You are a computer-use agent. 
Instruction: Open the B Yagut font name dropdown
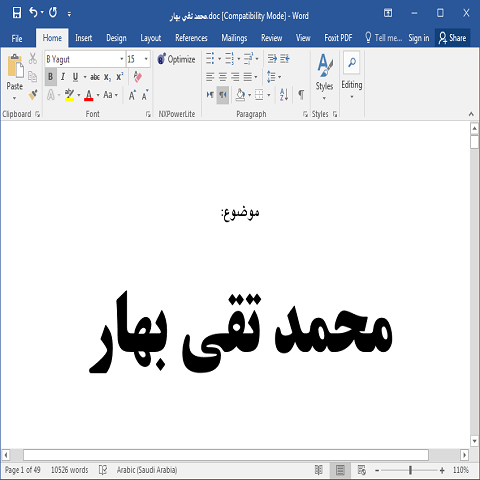[122, 59]
